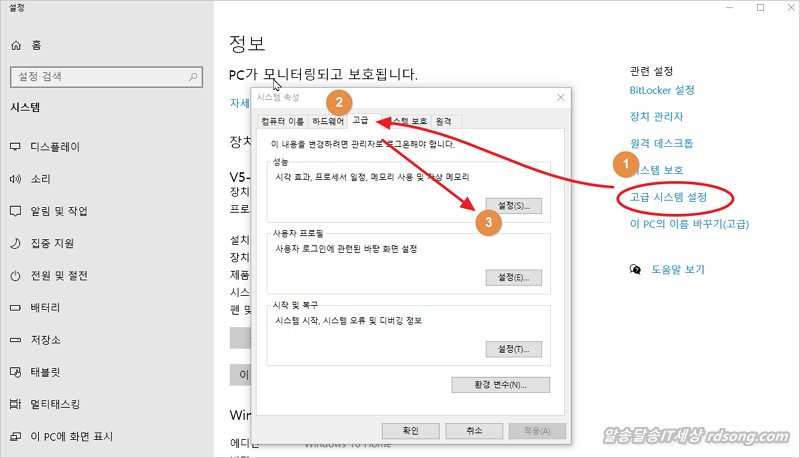Open the Multitasking icon

click(16, 404)
